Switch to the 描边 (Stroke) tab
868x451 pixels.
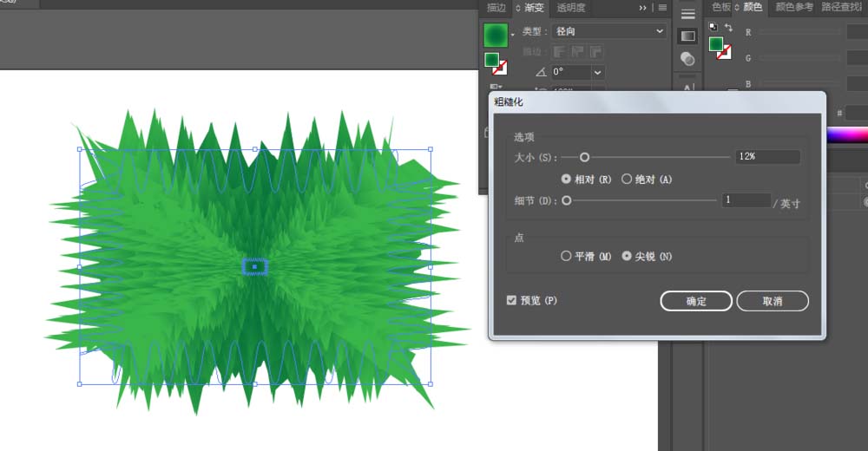[496, 7]
